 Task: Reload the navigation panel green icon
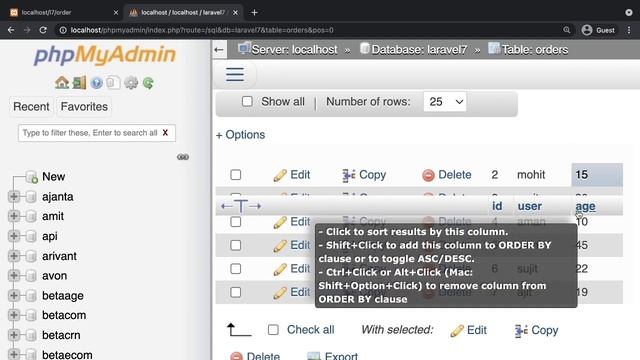(148, 83)
